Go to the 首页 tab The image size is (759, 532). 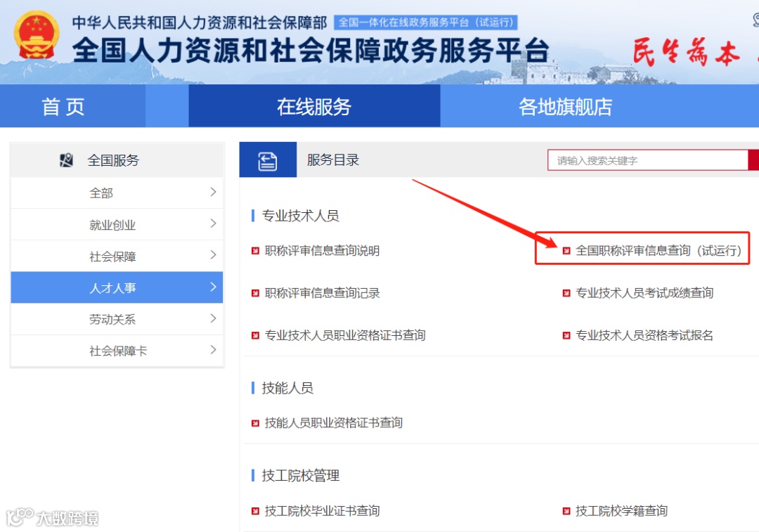click(x=72, y=106)
